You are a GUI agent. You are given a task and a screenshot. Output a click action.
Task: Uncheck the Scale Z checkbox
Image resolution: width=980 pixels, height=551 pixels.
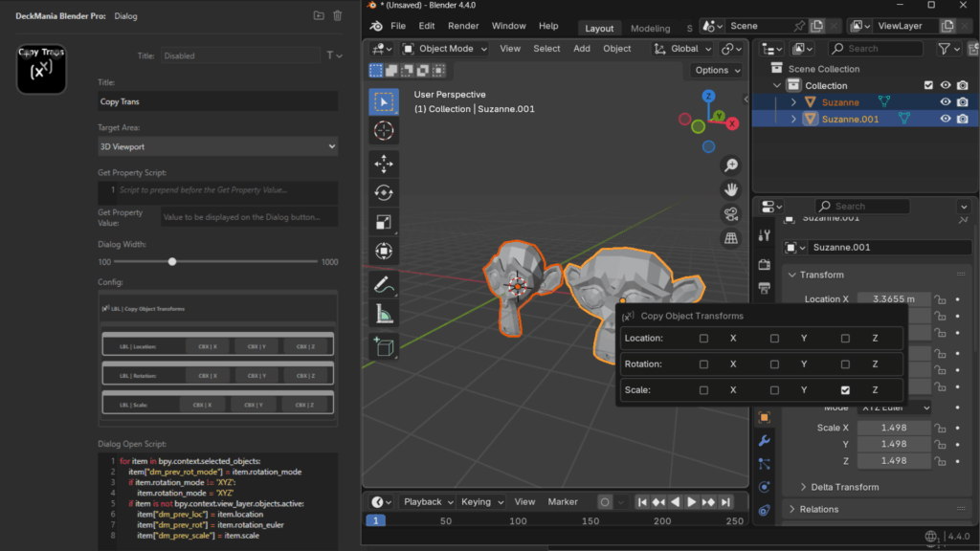tap(845, 390)
